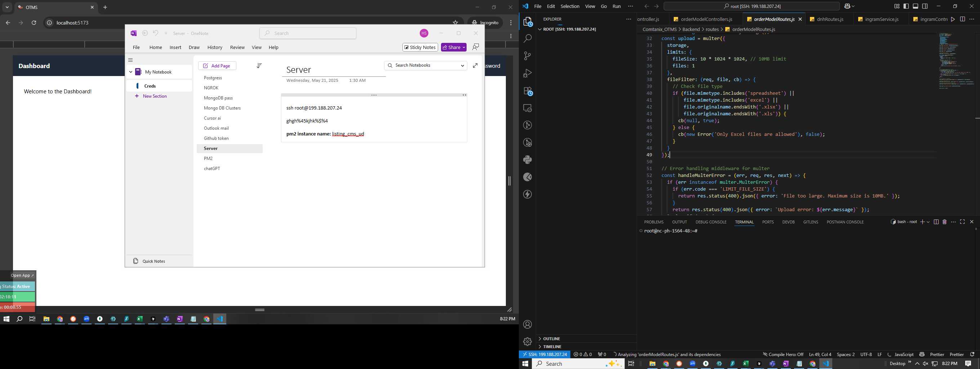The width and height of the screenshot is (980, 369).
Task: Bookmark the localhost page with star icon
Action: [455, 22]
